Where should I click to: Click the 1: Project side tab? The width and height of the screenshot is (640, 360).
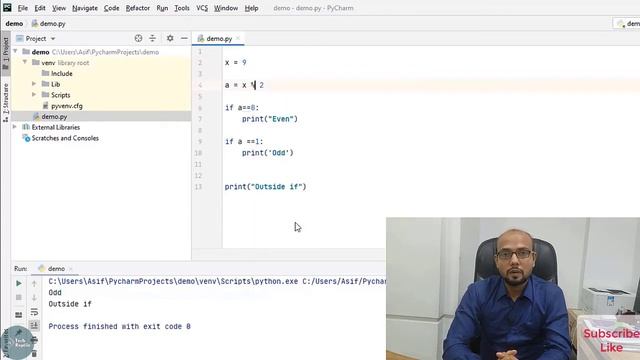point(6,53)
